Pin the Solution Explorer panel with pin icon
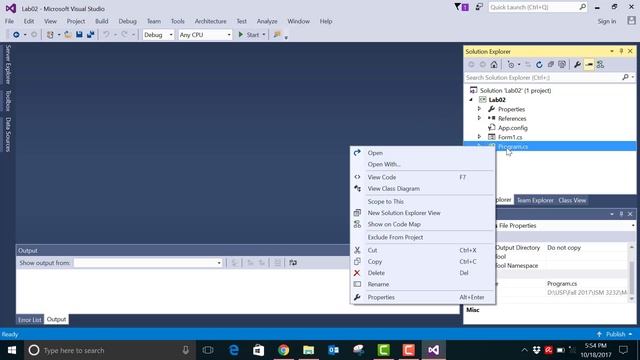The height and width of the screenshot is (360, 640). 621,51
